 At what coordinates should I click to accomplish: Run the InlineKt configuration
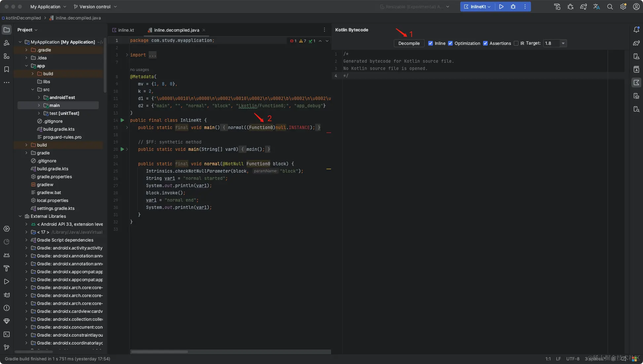(501, 7)
